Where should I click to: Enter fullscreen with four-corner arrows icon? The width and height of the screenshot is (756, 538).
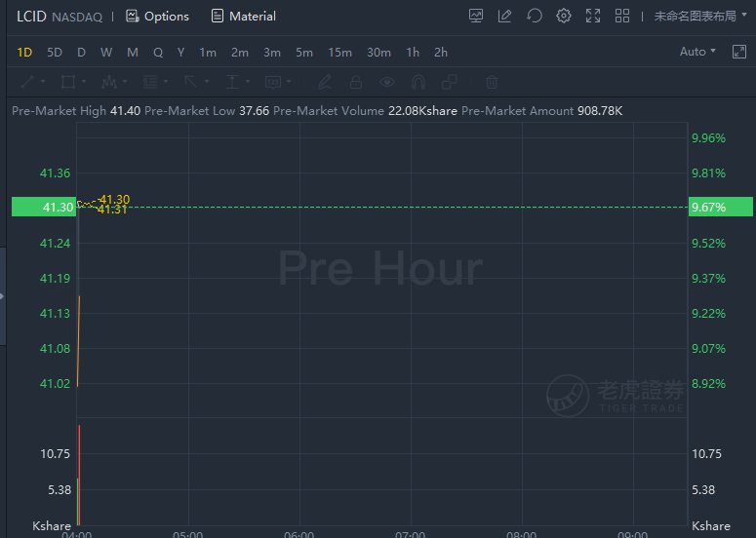pyautogui.click(x=593, y=16)
